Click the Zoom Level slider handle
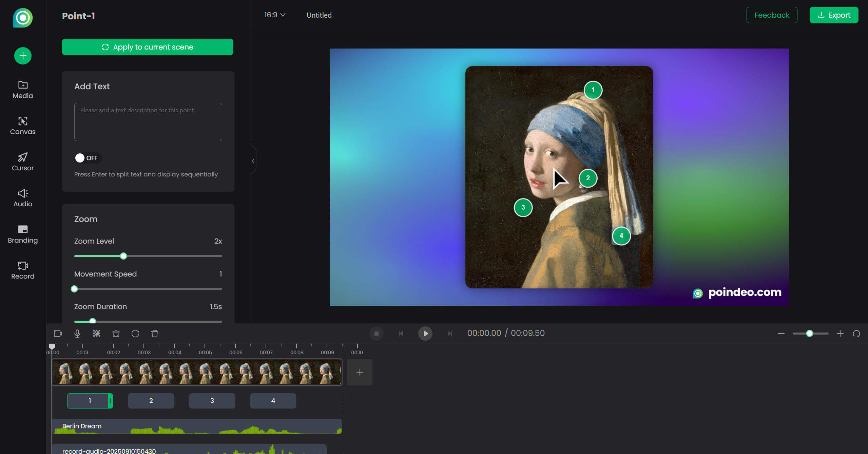The height and width of the screenshot is (454, 868). [x=123, y=256]
